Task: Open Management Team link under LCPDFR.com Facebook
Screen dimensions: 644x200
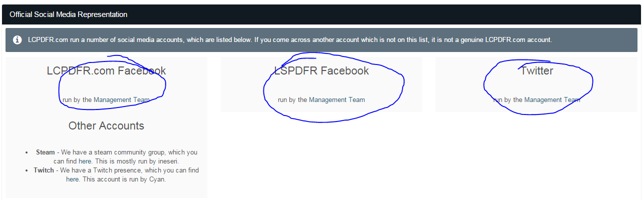Action: point(122,99)
